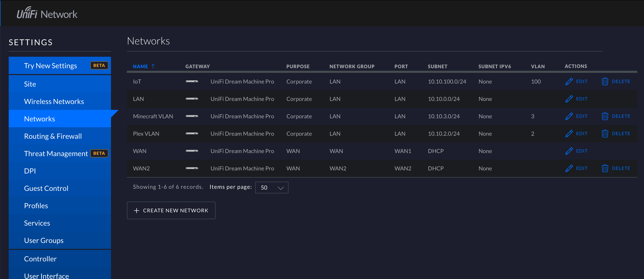Viewport: 644px width, 279px height.
Task: Go to Wireless Networks settings
Action: (60, 101)
